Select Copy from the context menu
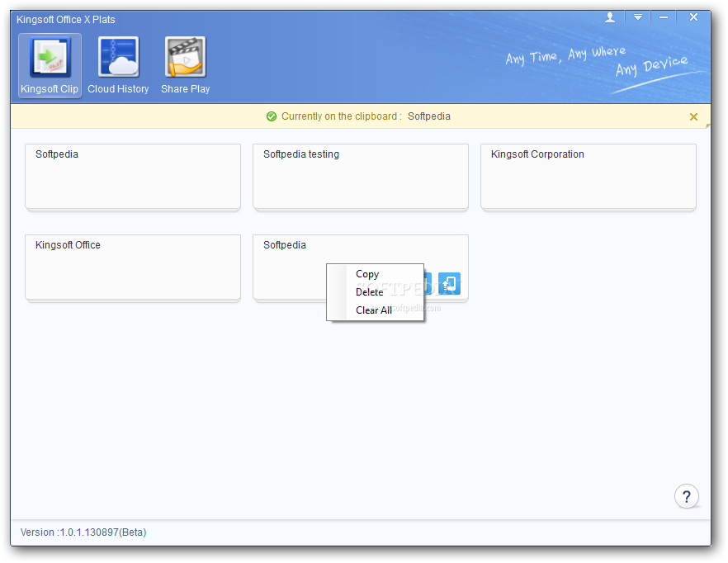Image resolution: width=728 pixels, height=563 pixels. 367,274
